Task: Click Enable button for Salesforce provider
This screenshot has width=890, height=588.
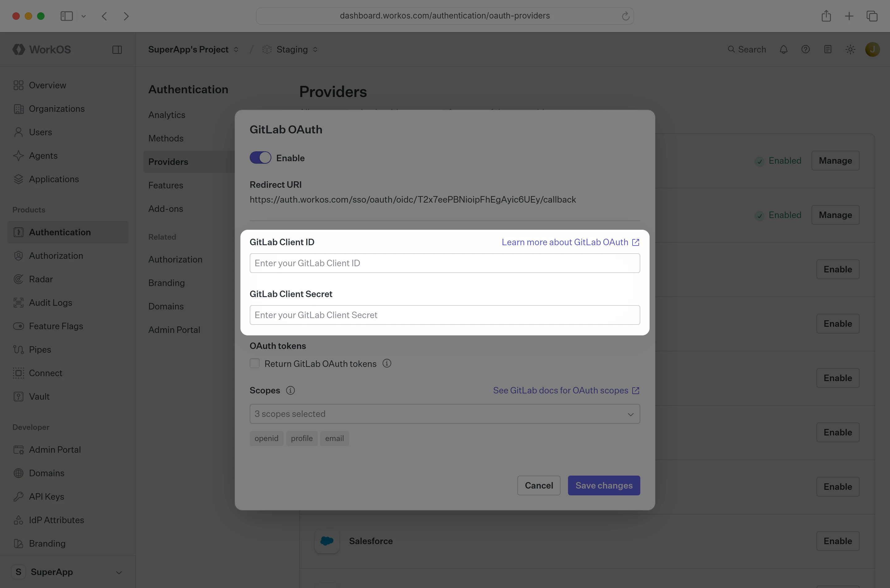Action: point(837,541)
